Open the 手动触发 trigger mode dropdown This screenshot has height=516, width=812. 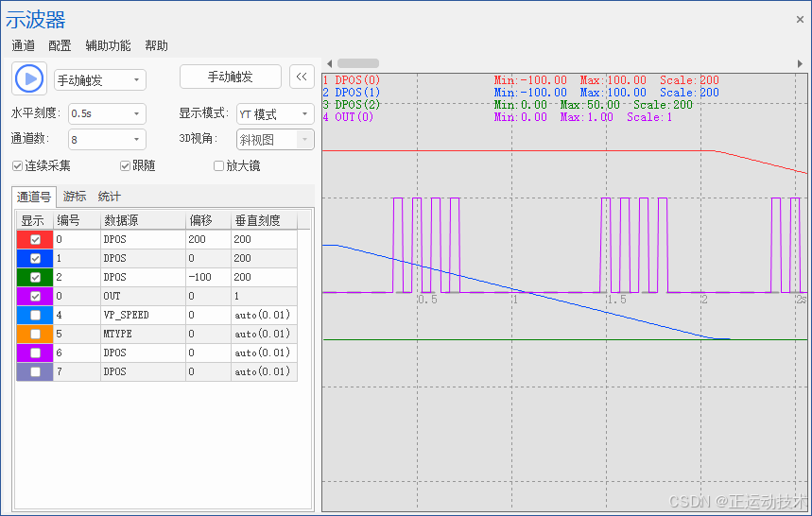pyautogui.click(x=100, y=80)
